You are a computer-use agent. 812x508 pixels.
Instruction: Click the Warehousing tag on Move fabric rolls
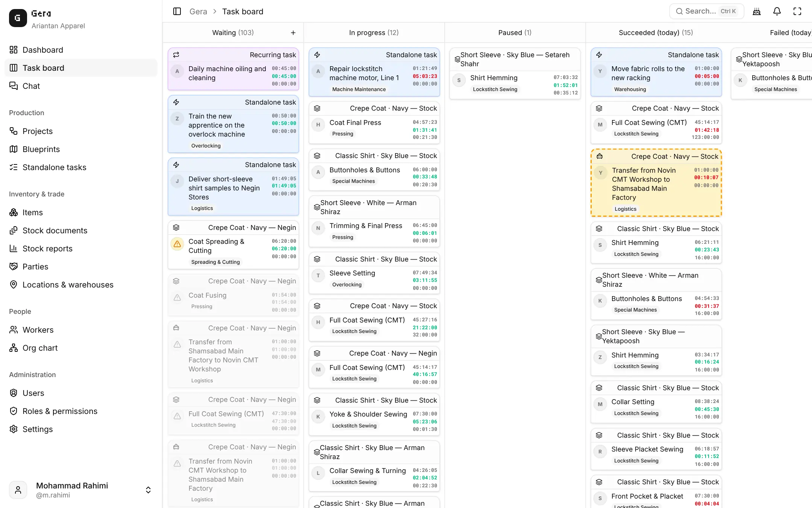(630, 89)
